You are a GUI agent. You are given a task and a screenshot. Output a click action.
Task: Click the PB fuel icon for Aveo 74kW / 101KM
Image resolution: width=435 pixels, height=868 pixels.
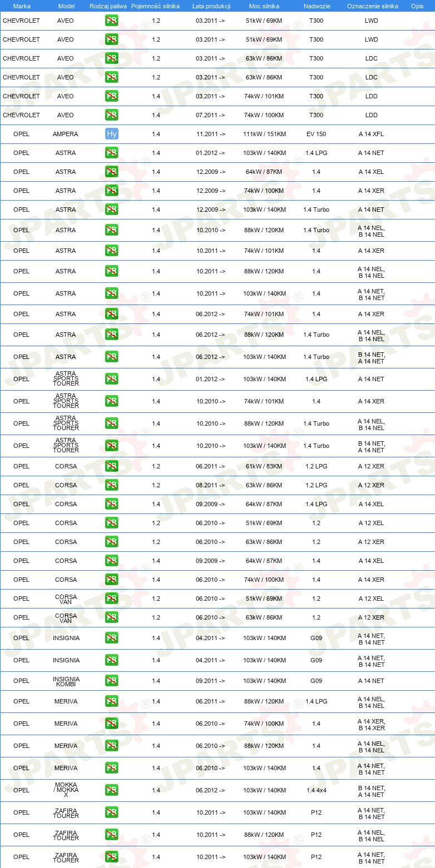click(112, 96)
